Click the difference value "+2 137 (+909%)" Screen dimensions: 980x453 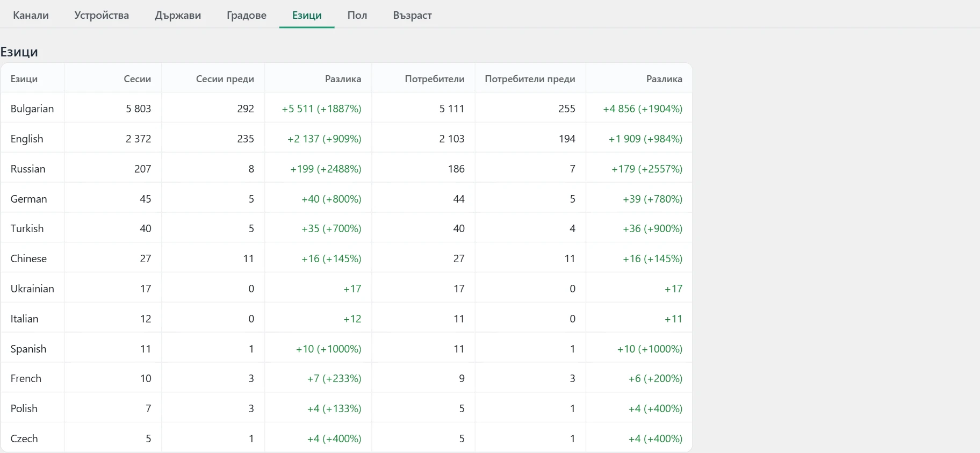(x=324, y=139)
